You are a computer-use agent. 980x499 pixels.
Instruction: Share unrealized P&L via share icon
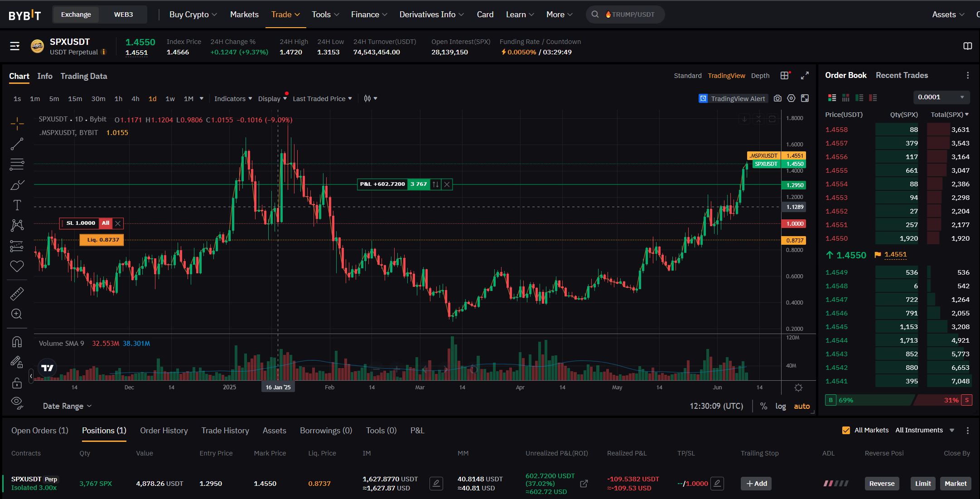pos(584,484)
